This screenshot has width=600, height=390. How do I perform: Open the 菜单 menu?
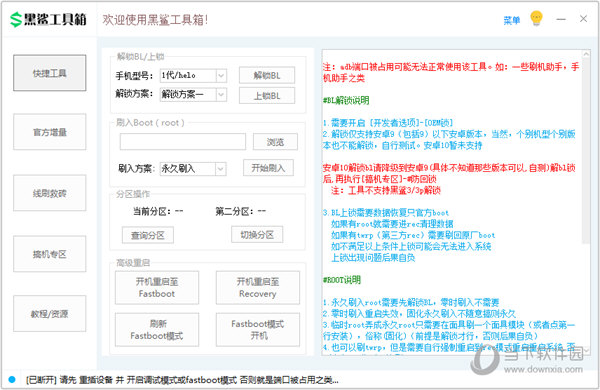(512, 20)
